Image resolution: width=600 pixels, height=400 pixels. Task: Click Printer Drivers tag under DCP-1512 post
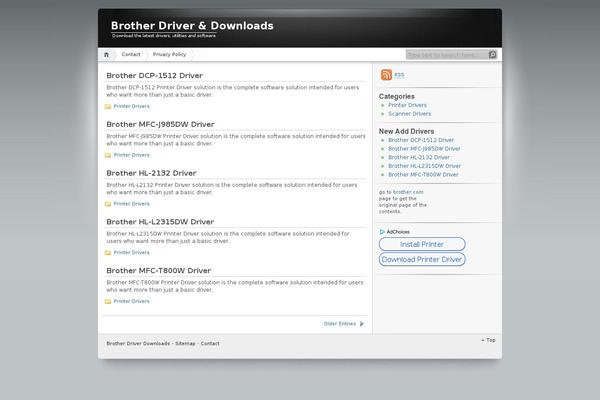(x=132, y=106)
